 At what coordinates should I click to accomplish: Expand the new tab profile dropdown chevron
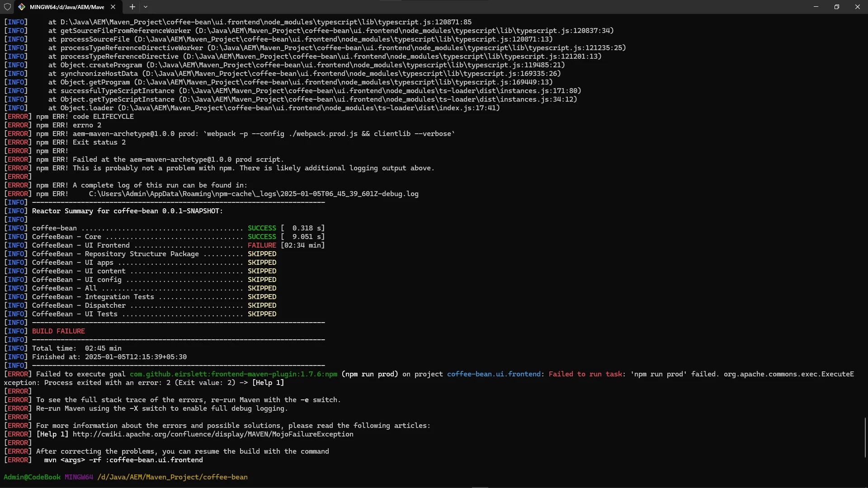pyautogui.click(x=146, y=7)
